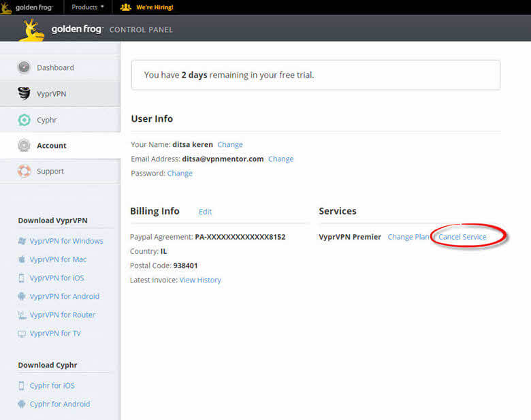Screen dimensions: 531x420
Task: Download VyprVPN for TV
Action: 55,334
